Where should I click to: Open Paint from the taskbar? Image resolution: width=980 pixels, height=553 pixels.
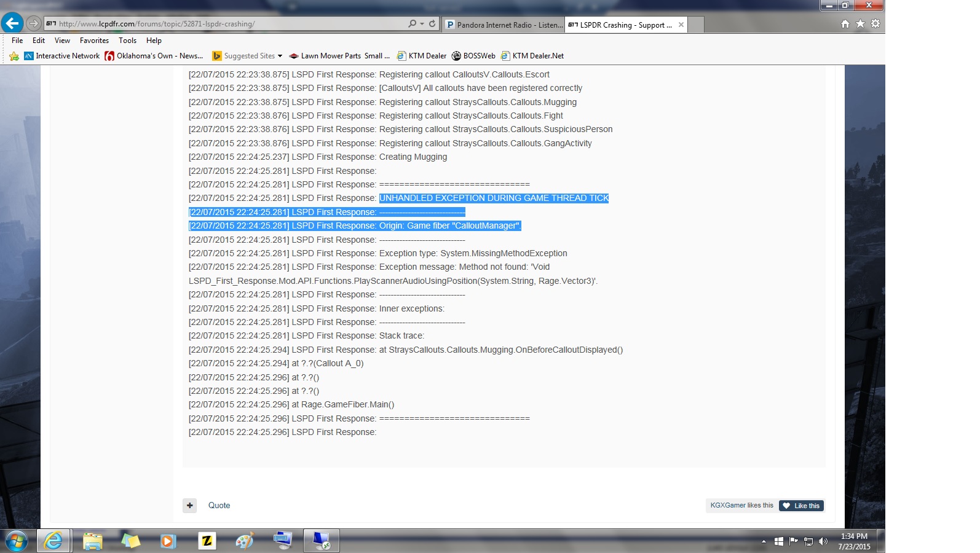[244, 541]
